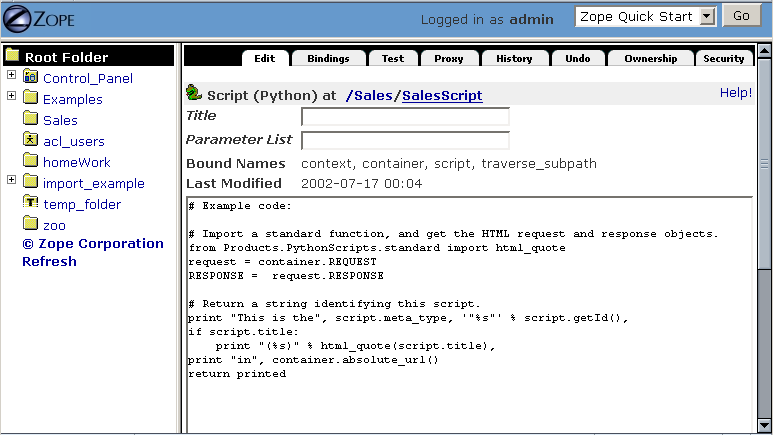The width and height of the screenshot is (773, 435).
Task: Click into the Title input field
Action: coord(405,117)
